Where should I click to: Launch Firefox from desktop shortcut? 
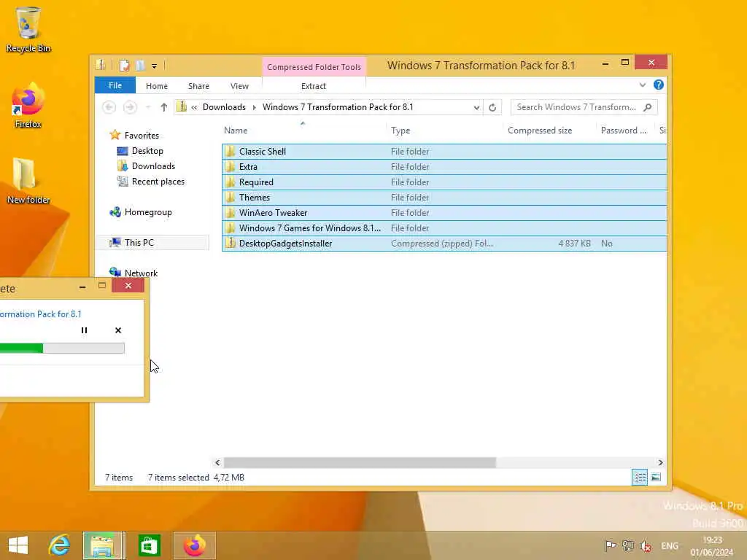coord(28,106)
